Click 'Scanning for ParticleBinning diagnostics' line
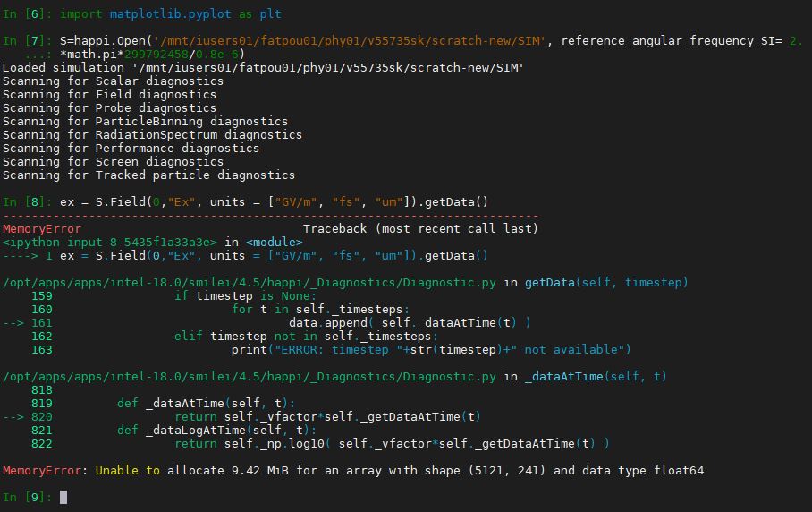The height and width of the screenshot is (512, 812). [x=145, y=122]
